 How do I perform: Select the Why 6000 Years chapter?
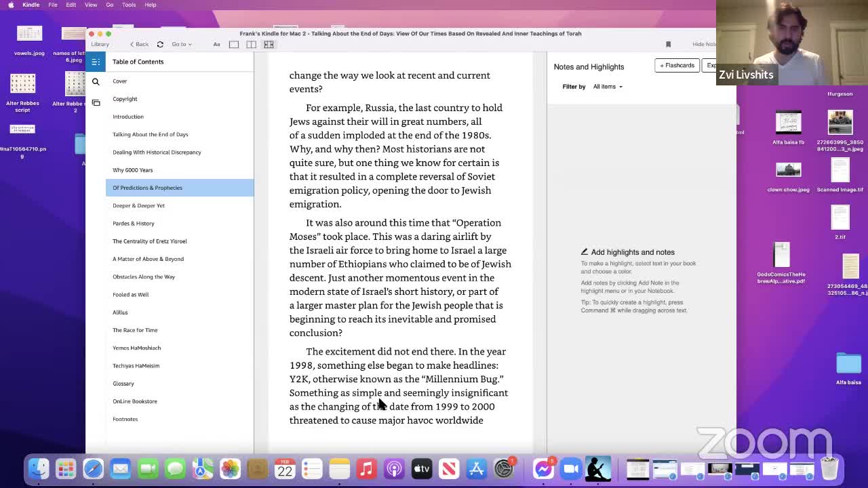click(x=133, y=170)
